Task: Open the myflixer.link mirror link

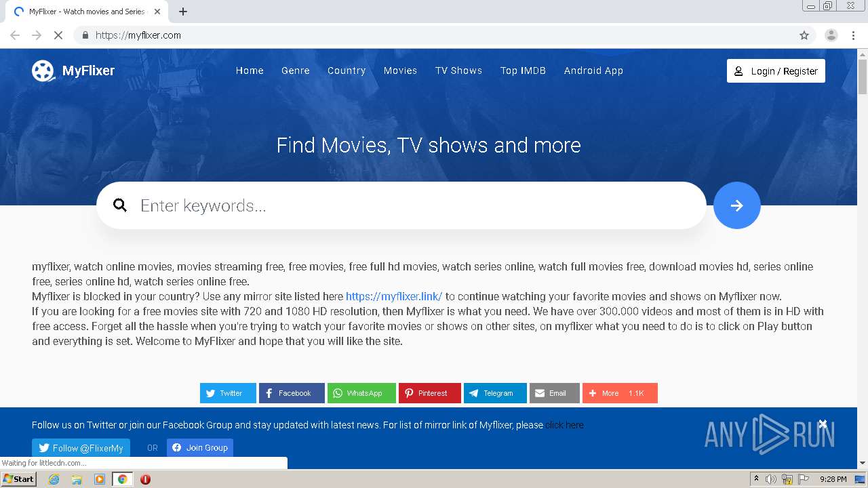Action: pos(394,296)
